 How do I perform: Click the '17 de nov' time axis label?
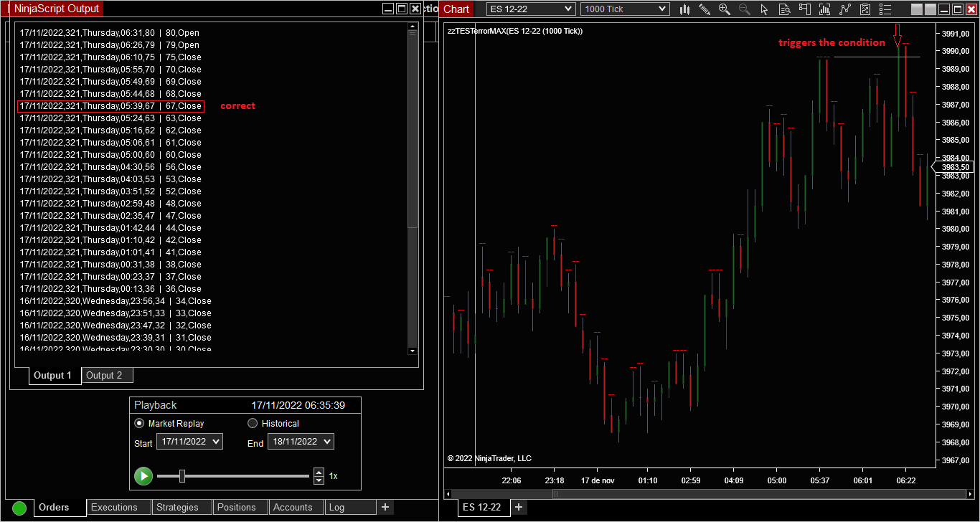(x=598, y=480)
